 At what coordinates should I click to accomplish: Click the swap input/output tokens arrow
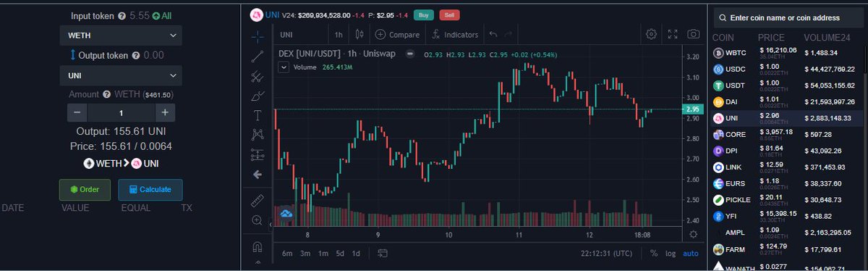[72, 55]
